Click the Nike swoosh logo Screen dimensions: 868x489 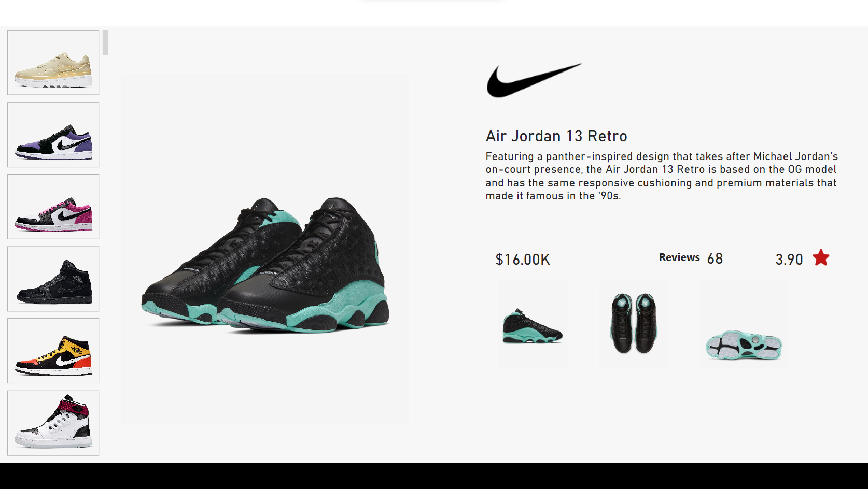coord(534,80)
